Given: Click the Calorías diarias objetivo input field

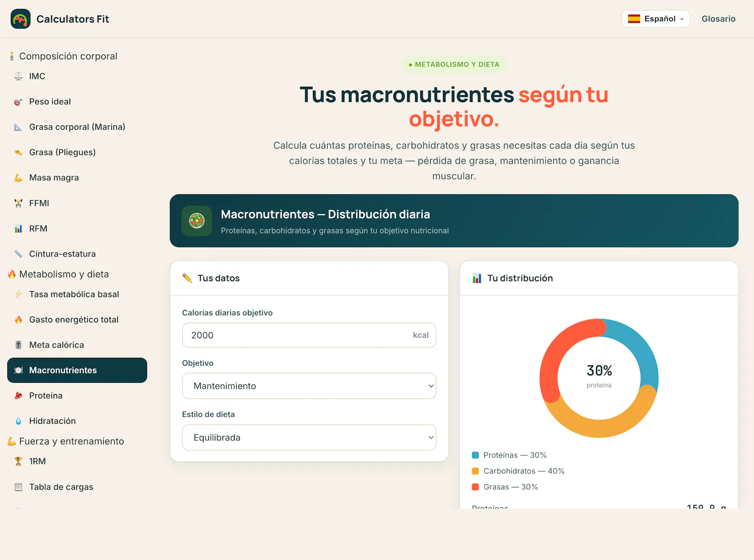Looking at the screenshot, I should tap(309, 335).
